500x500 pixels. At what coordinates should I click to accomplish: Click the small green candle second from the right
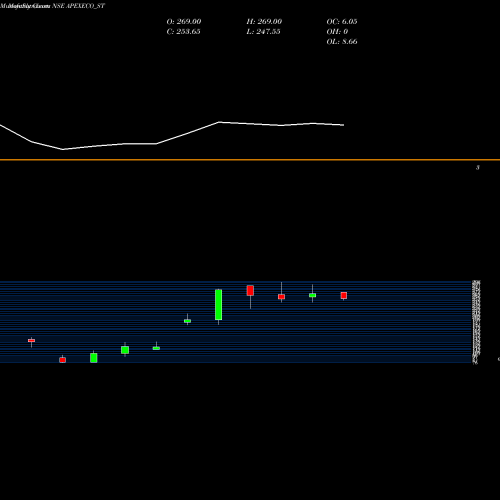(x=312, y=295)
